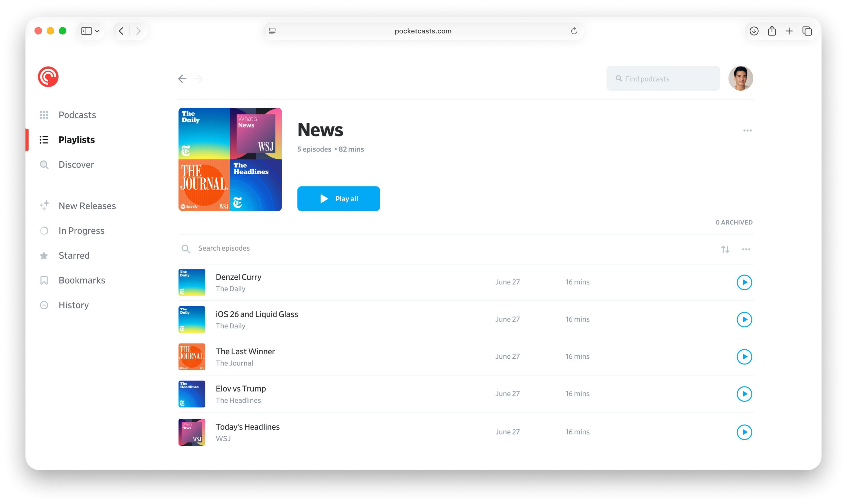Play the Elov vs Trump episode

[x=744, y=394]
